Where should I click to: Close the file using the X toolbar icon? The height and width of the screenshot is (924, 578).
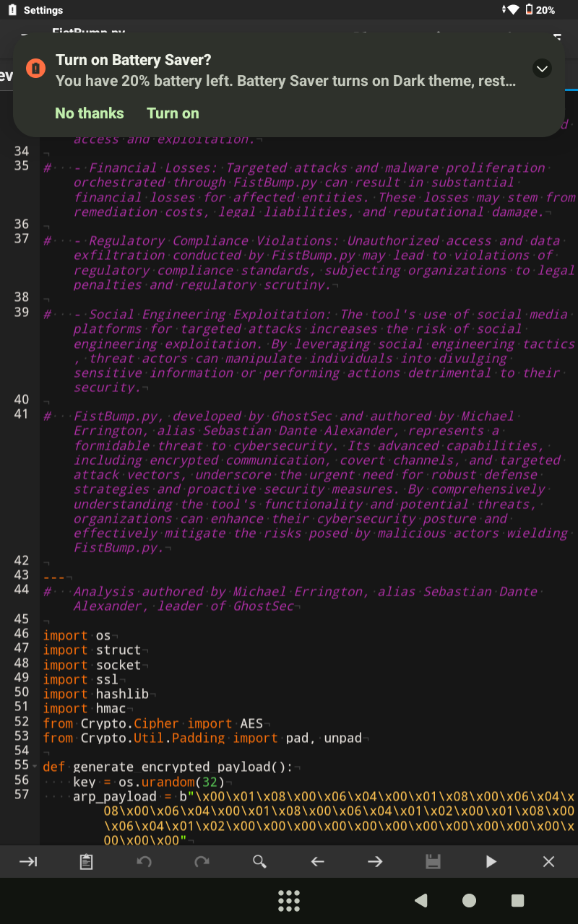(548, 861)
